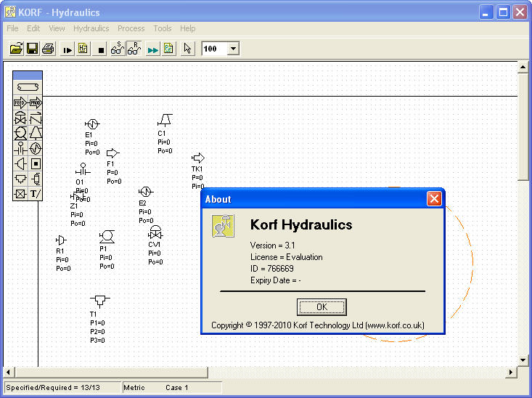Select heat exchanger E1 on the canvas
The height and width of the screenshot is (398, 532).
tap(92, 124)
